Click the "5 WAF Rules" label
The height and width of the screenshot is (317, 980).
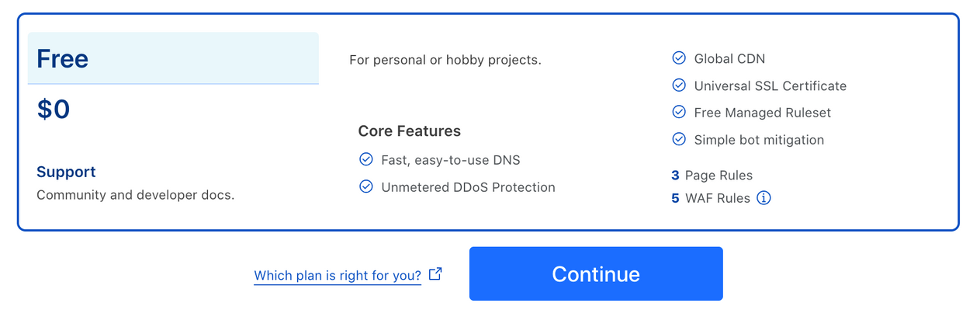pyautogui.click(x=711, y=198)
